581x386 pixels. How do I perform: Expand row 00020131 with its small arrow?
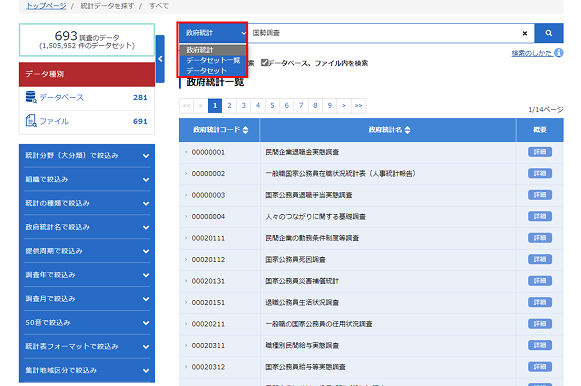tap(186, 281)
